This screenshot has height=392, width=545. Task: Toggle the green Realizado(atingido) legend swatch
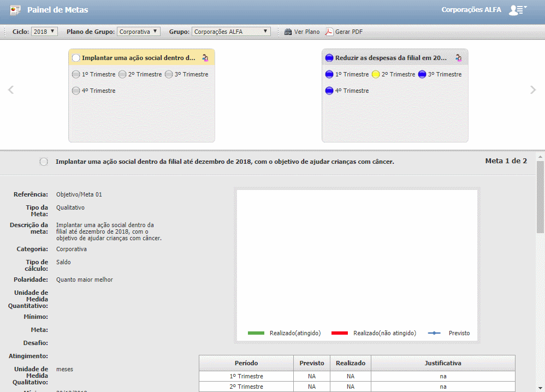256,333
